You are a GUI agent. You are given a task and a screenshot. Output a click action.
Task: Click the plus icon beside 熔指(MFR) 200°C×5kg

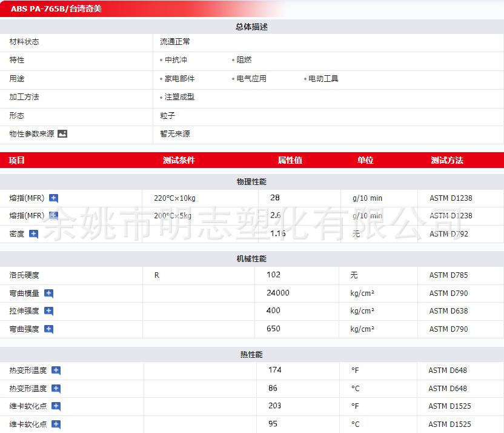click(x=54, y=216)
